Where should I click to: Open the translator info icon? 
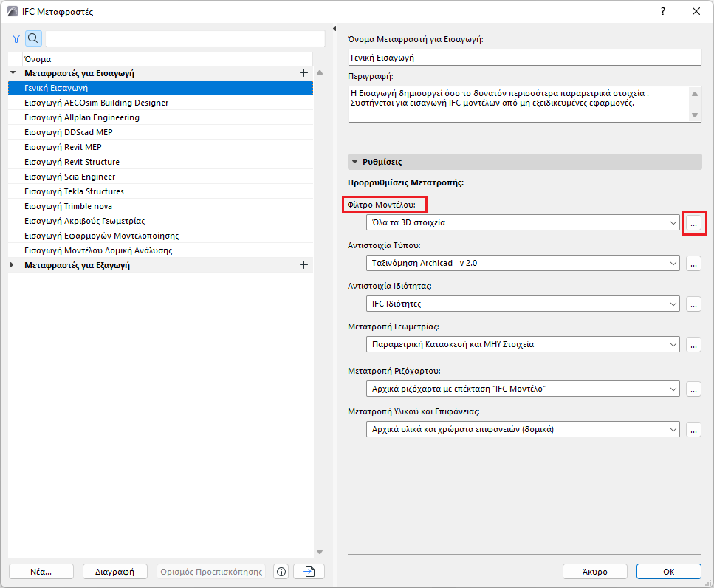pos(281,572)
